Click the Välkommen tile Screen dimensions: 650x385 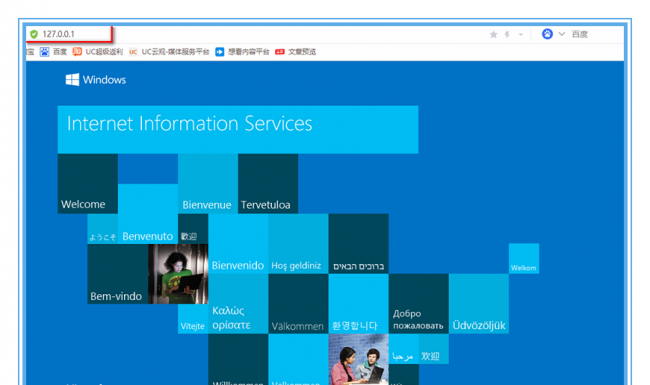tap(298, 304)
